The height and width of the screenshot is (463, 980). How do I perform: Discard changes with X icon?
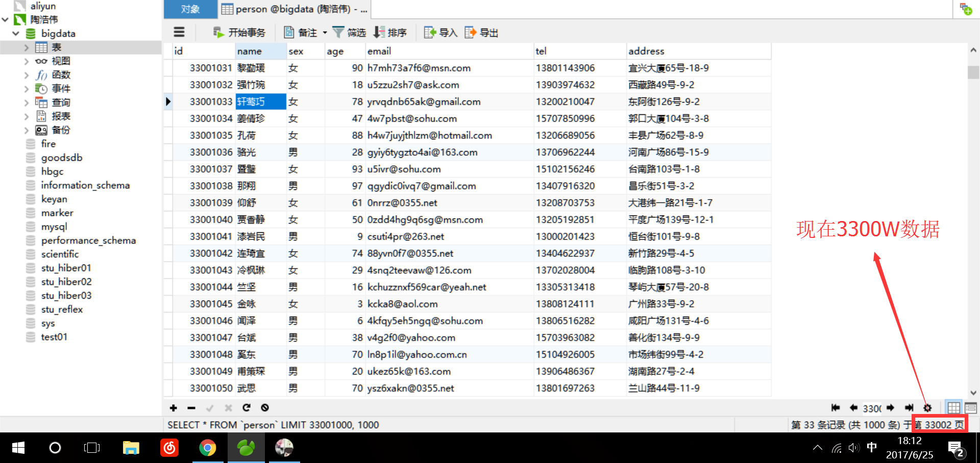pos(228,407)
